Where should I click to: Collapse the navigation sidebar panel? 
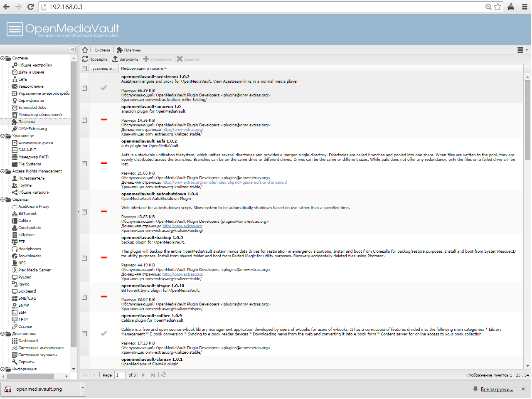72,49
